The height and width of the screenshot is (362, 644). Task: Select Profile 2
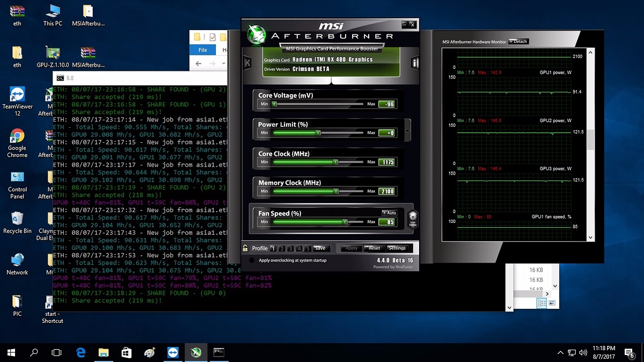tap(282, 248)
